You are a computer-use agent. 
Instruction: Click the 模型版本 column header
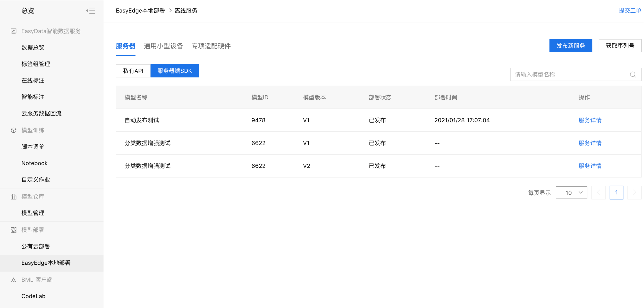(x=314, y=97)
